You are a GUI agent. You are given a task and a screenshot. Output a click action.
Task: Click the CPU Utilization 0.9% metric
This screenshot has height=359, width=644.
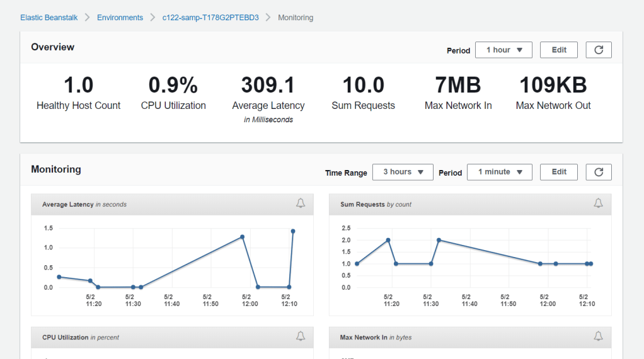(173, 85)
